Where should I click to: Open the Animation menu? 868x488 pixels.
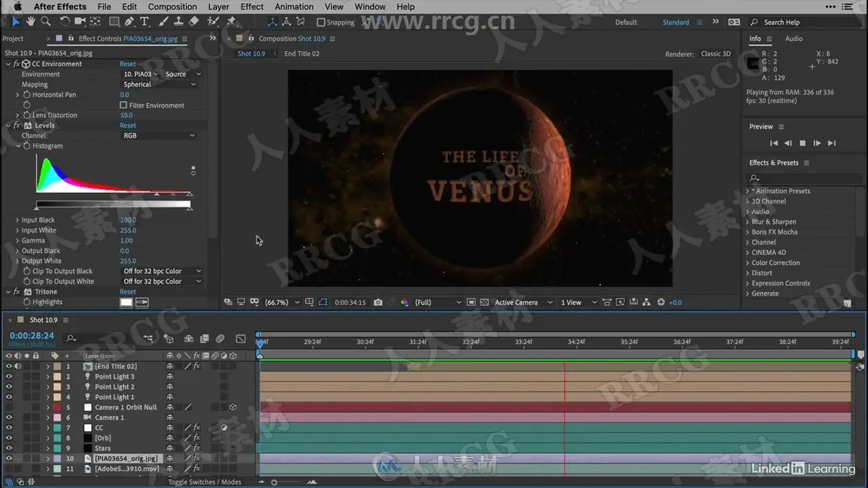pos(294,7)
